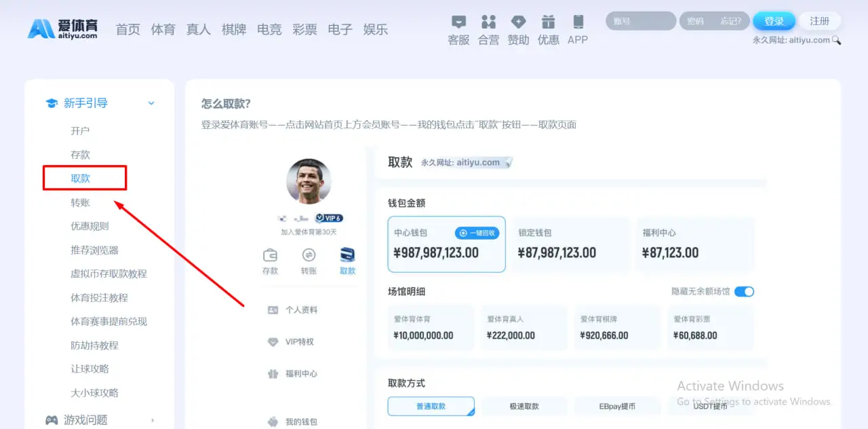Click the 转账 transfer icon under avatar

click(x=309, y=255)
